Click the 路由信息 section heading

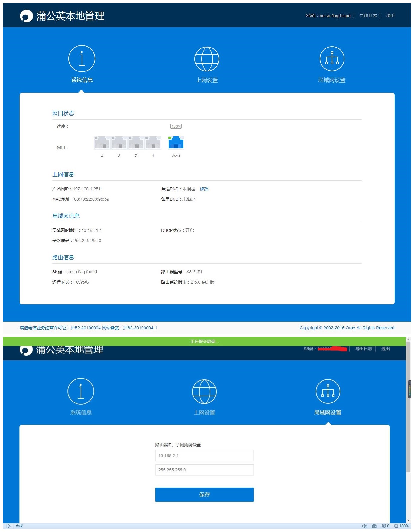click(x=63, y=258)
